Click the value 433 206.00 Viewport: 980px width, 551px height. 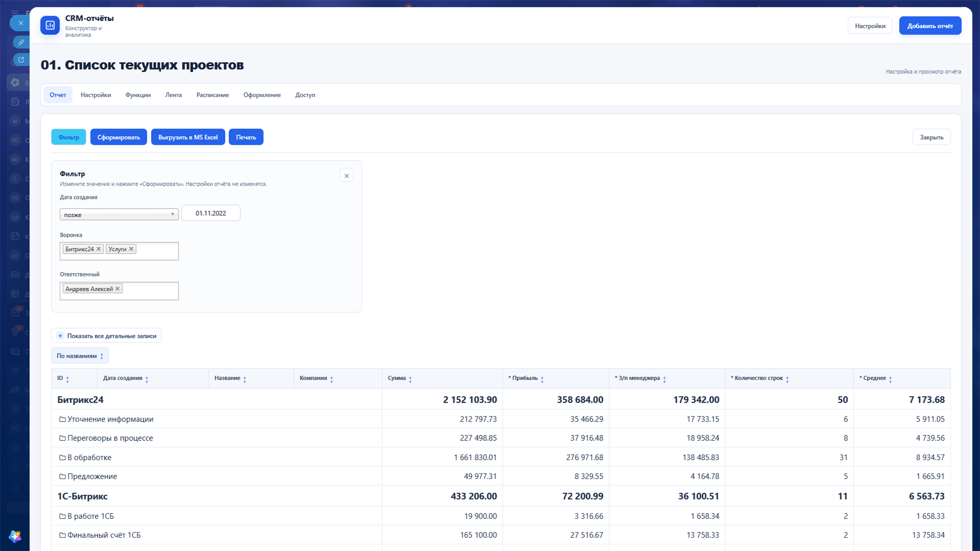pyautogui.click(x=474, y=496)
